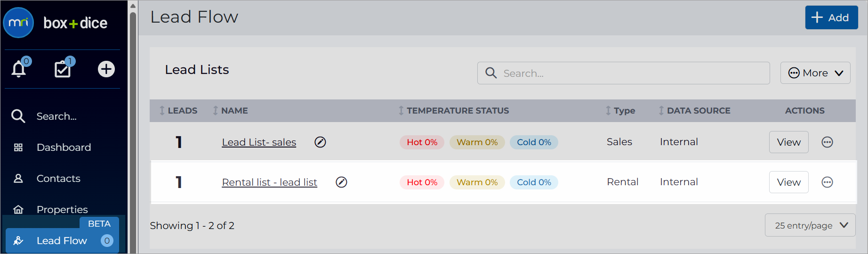Click the Add button
The height and width of the screenshot is (254, 868).
click(x=831, y=17)
